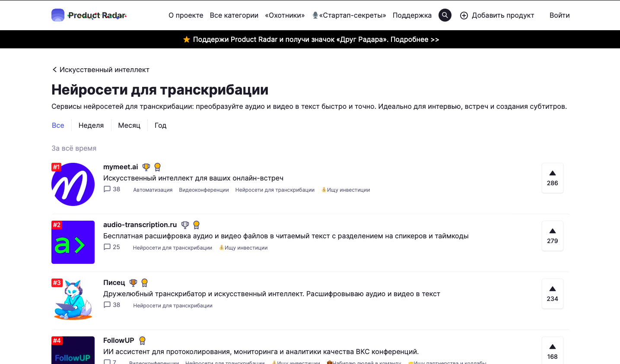Open mymeet.ai logo thumbnail
This screenshot has width=620, height=364.
[73, 184]
